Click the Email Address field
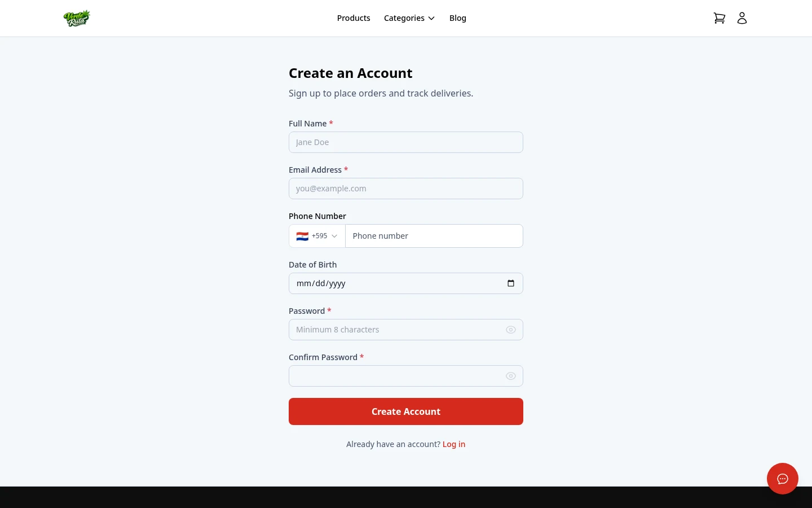Viewport: 812px width, 508px height. click(x=406, y=189)
